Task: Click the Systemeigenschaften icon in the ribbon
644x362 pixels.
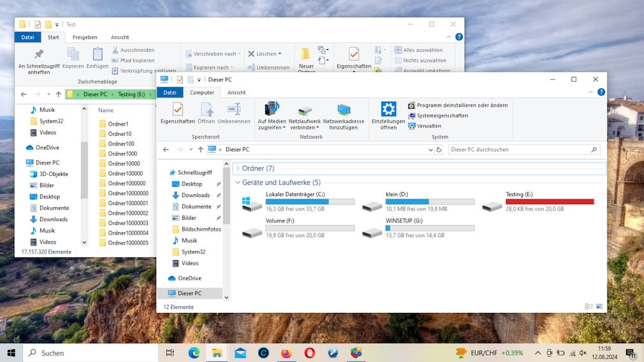Action: pos(412,116)
